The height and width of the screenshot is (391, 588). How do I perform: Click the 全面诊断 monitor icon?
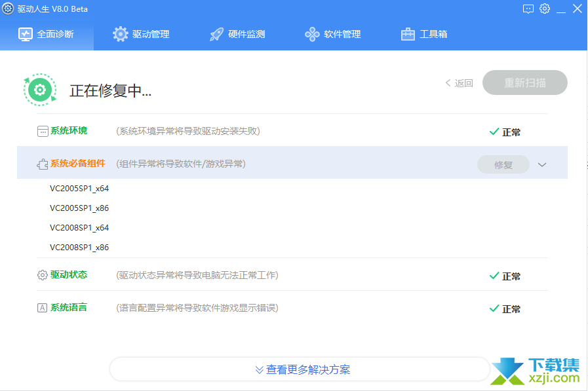[x=26, y=35]
